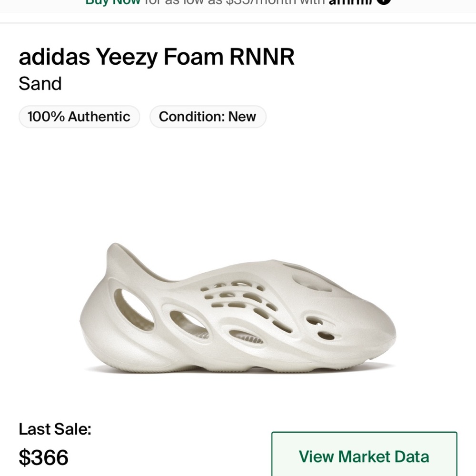Viewport: 476px width, 476px height.
Task: Tap the Authentic verification chip
Action: [x=79, y=117]
